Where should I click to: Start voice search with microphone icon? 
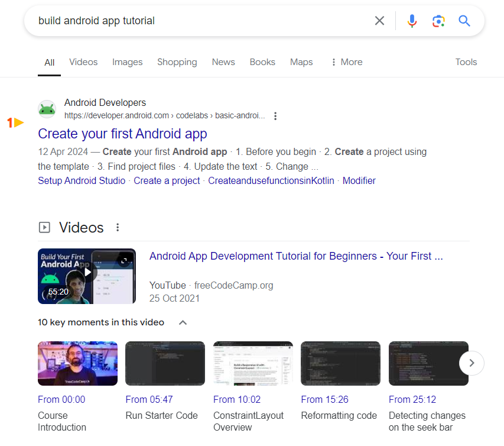[x=412, y=21]
